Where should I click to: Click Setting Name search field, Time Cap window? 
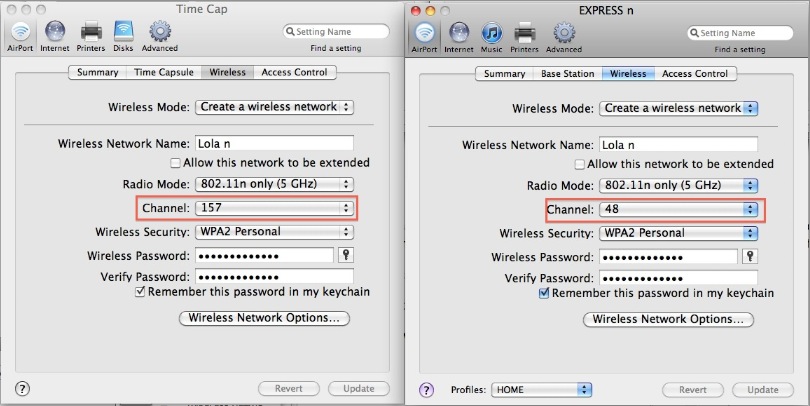click(336, 32)
